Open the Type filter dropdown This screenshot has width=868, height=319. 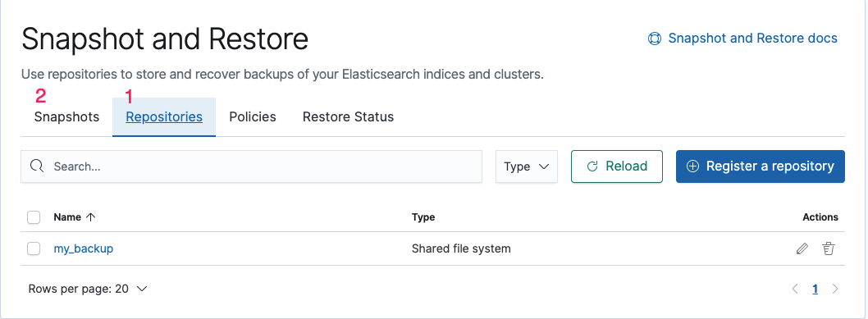pos(527,166)
